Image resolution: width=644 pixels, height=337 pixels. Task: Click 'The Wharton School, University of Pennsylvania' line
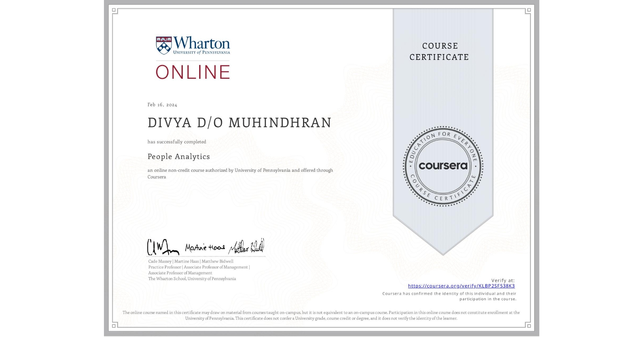(192, 279)
